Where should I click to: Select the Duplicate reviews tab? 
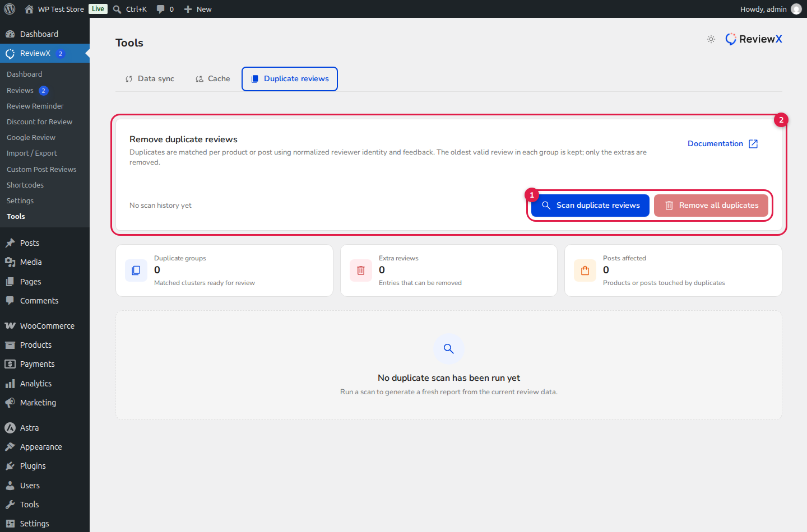[x=290, y=79]
